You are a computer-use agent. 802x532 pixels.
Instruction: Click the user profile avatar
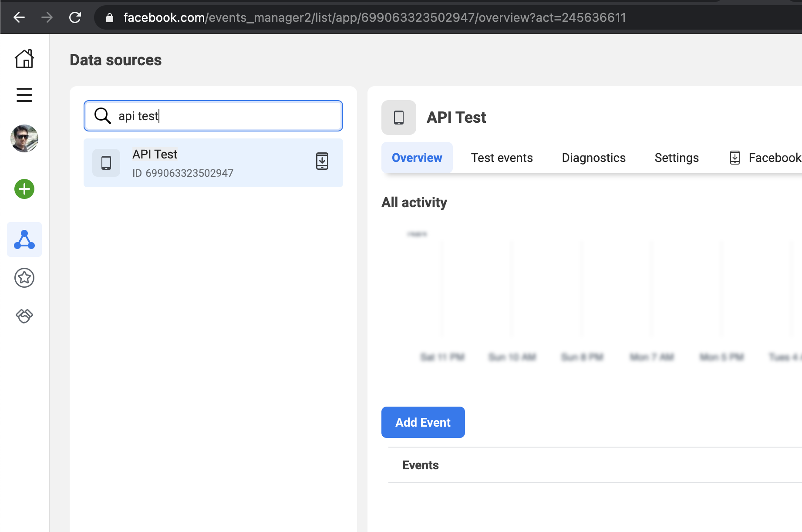(24, 138)
